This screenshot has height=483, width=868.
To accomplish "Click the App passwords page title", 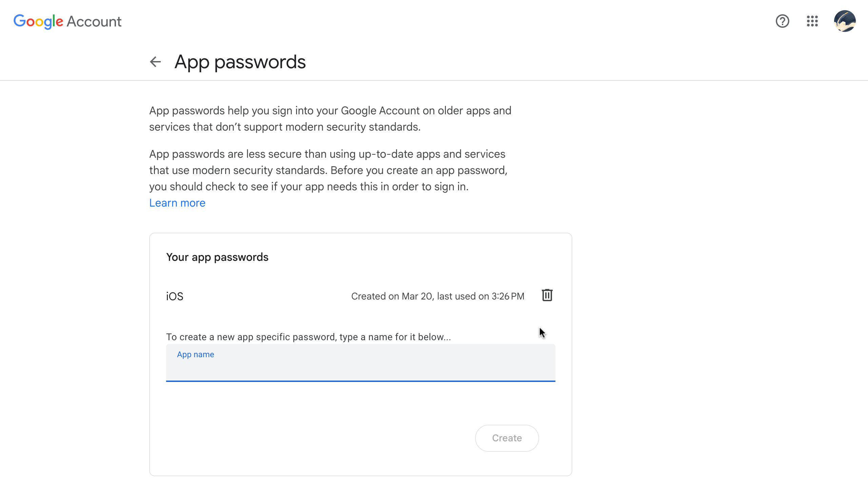I will coord(240,62).
